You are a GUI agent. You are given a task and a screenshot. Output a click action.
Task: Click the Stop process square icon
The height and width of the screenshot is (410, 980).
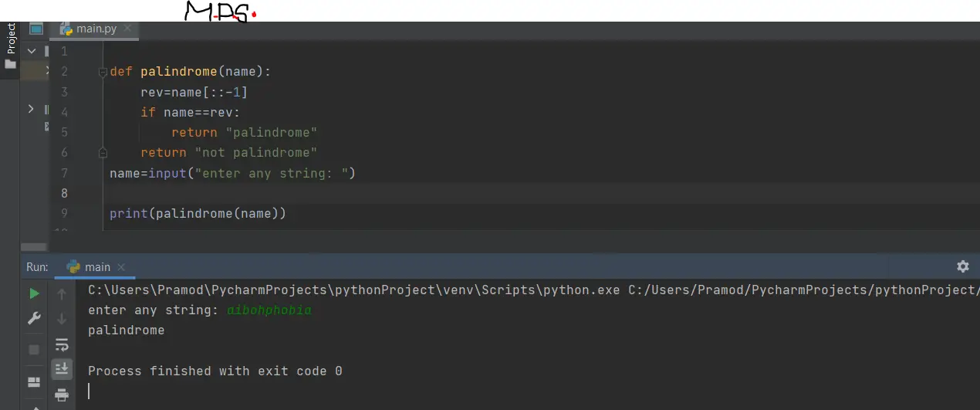coord(34,350)
